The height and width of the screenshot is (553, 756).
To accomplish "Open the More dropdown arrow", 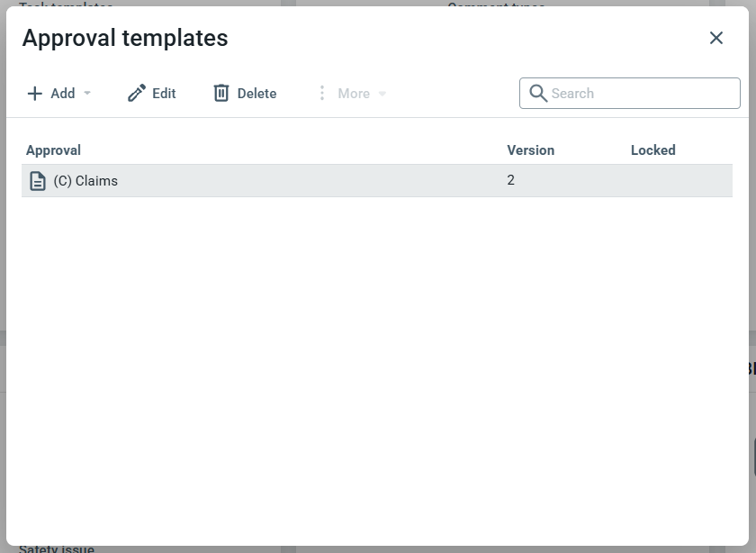I will tap(382, 94).
